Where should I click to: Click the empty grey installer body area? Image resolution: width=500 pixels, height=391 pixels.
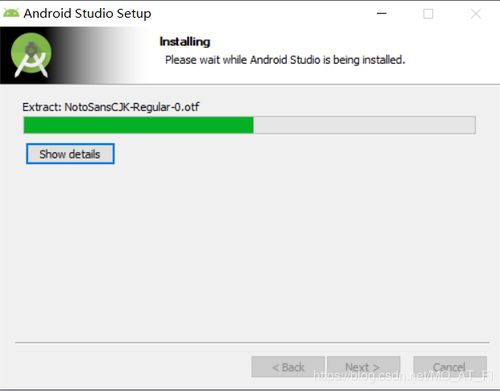pos(250,250)
